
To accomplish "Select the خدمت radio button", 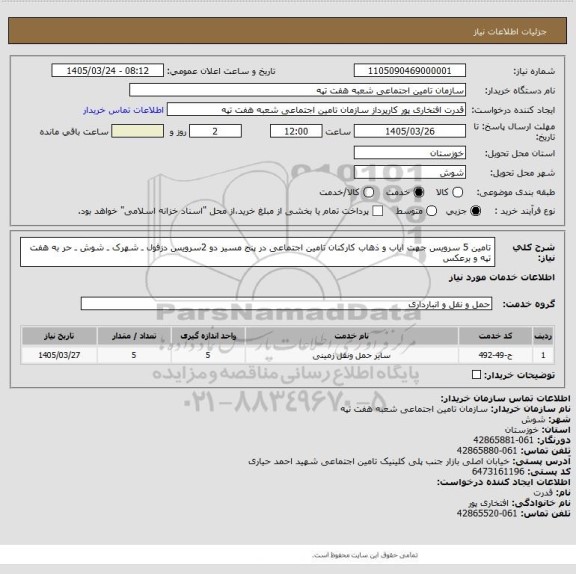I will tap(418, 192).
